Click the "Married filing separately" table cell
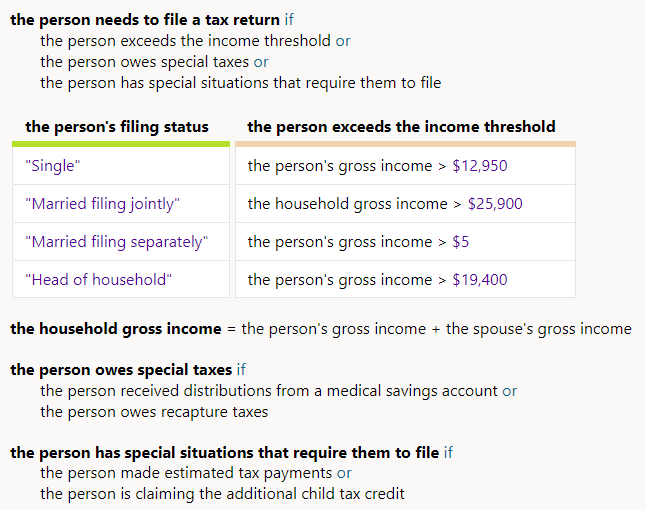The image size is (645, 510). tap(116, 242)
